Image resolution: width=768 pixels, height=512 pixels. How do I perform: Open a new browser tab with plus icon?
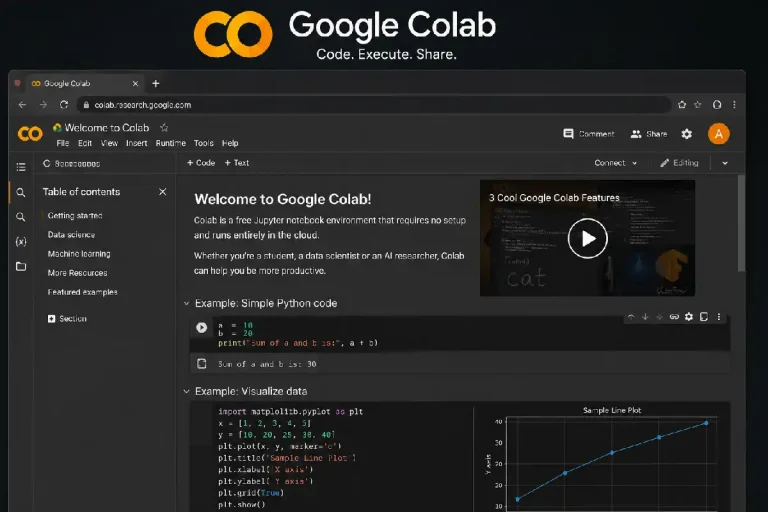coord(156,84)
